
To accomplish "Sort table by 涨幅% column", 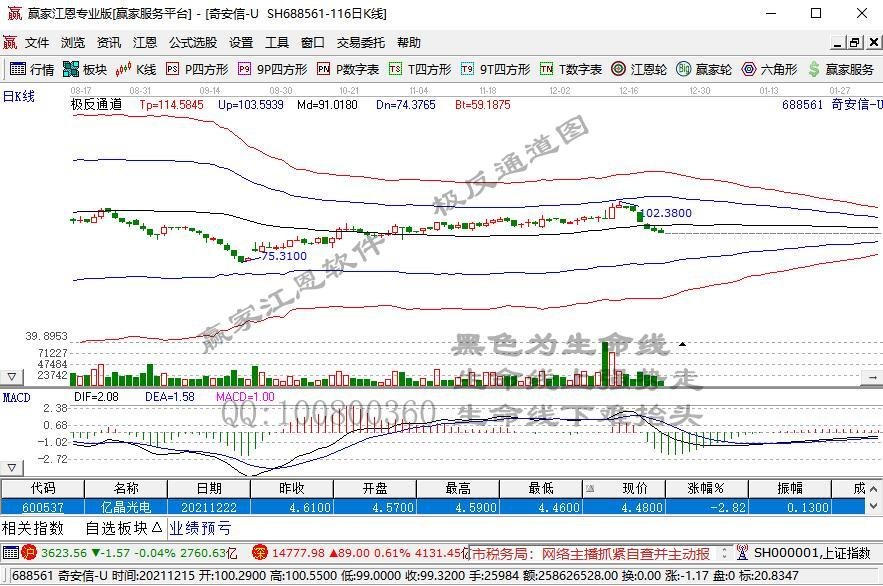I will (x=707, y=488).
